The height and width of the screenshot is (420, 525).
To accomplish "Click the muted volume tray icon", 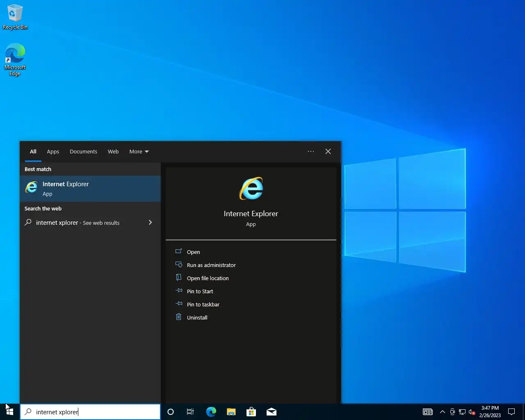I will (x=472, y=412).
